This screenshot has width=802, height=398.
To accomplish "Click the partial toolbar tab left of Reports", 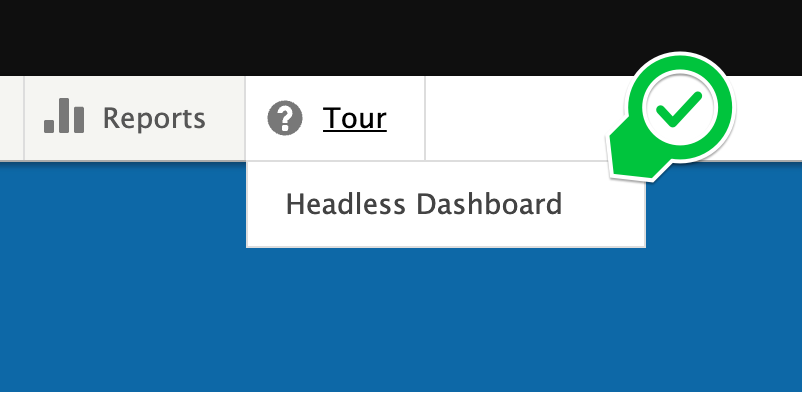I will tap(12, 118).
